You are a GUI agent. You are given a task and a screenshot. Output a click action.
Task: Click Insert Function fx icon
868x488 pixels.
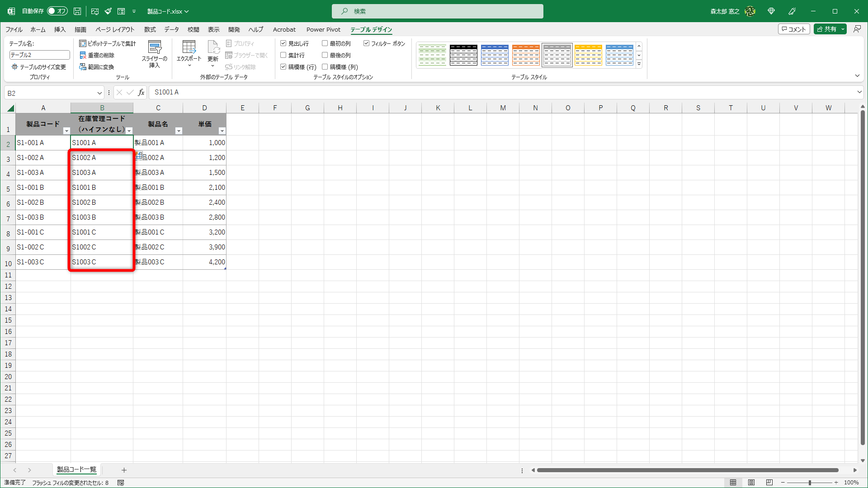pos(141,93)
